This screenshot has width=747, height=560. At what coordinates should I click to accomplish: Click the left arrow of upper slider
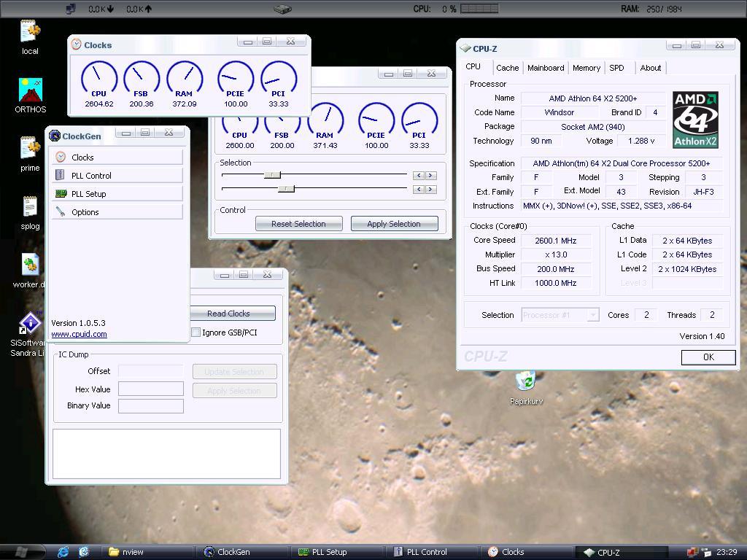(x=419, y=175)
